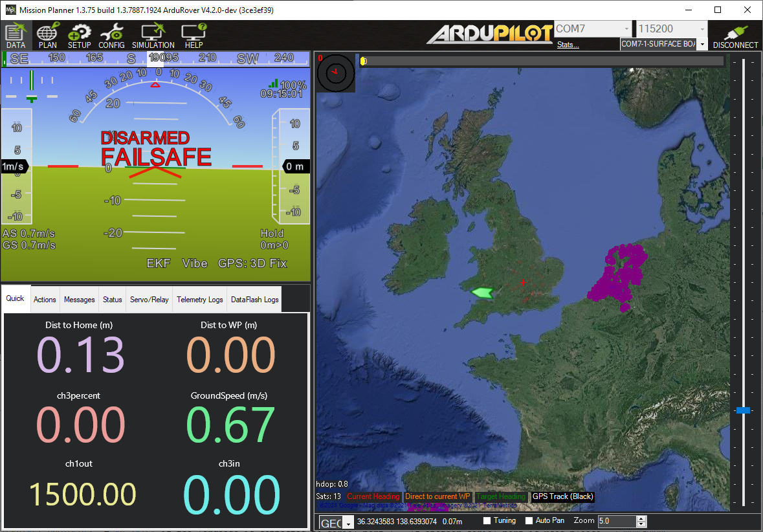Click the map zoom slider handle
The image size is (763, 532).
tap(743, 410)
